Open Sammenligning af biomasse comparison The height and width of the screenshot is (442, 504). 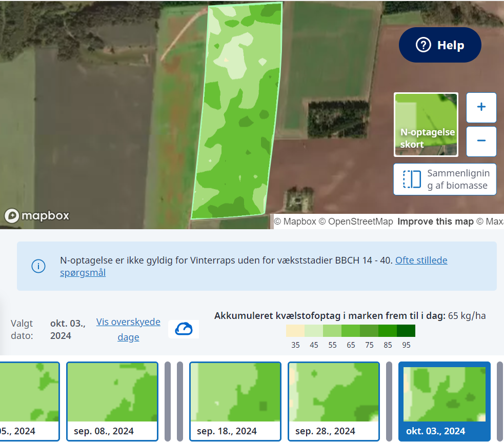(445, 179)
